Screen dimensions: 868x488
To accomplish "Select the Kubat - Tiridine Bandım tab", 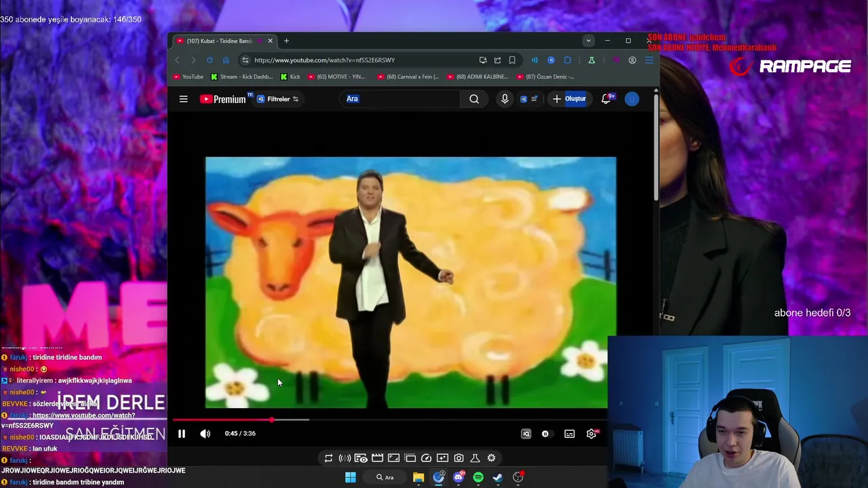I will pos(224,41).
